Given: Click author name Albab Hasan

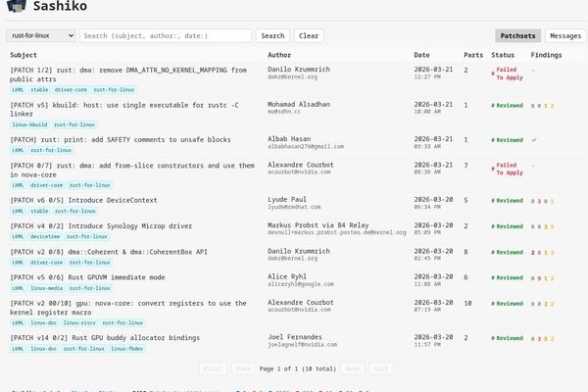Looking at the screenshot, I should pyautogui.click(x=289, y=139).
